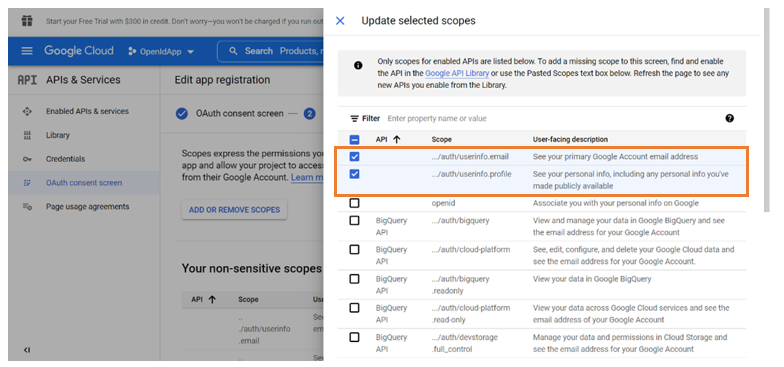Uncheck the userinfo.email scope checkbox
The width and height of the screenshot is (784, 367).
[x=354, y=156]
